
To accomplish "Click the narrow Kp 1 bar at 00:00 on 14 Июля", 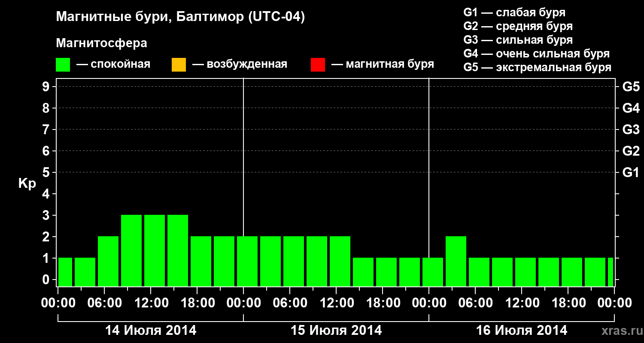I will click(x=65, y=272).
